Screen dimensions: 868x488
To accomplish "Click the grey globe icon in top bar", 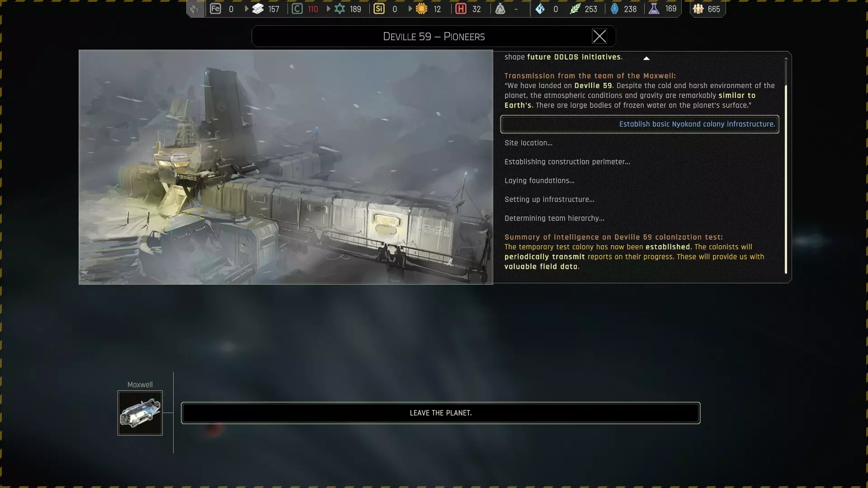I will (x=195, y=9).
